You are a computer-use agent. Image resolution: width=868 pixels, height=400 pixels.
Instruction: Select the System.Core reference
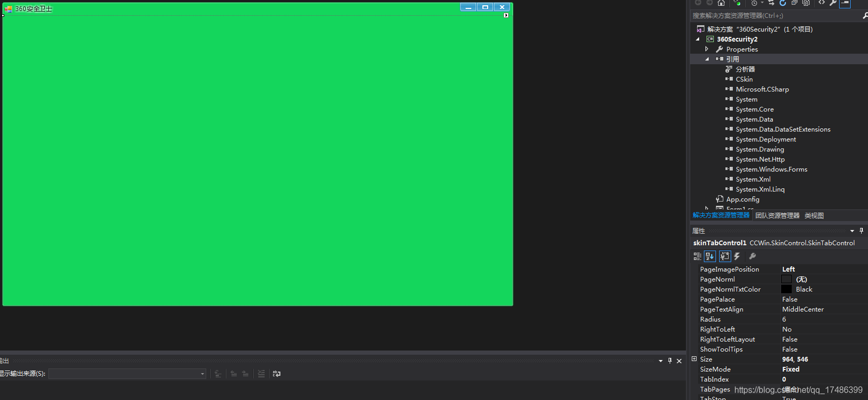coord(754,109)
